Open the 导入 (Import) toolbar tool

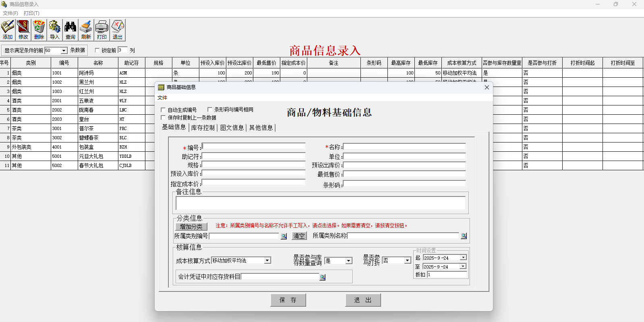(55, 30)
